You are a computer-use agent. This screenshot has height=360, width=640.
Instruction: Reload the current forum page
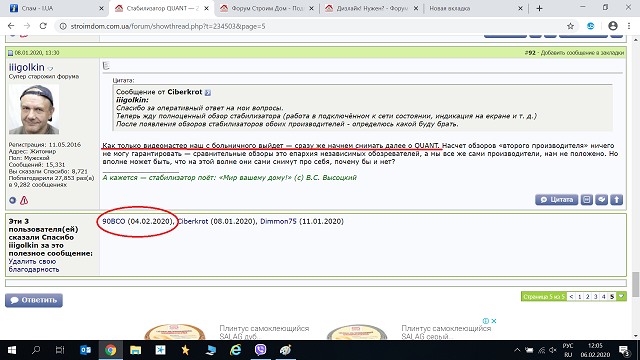click(x=43, y=26)
